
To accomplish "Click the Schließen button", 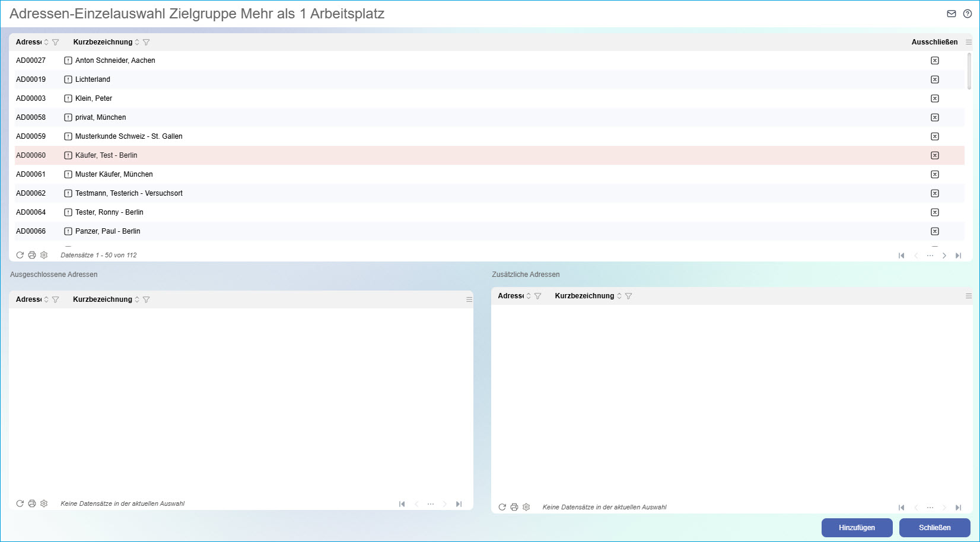I will click(x=934, y=528).
